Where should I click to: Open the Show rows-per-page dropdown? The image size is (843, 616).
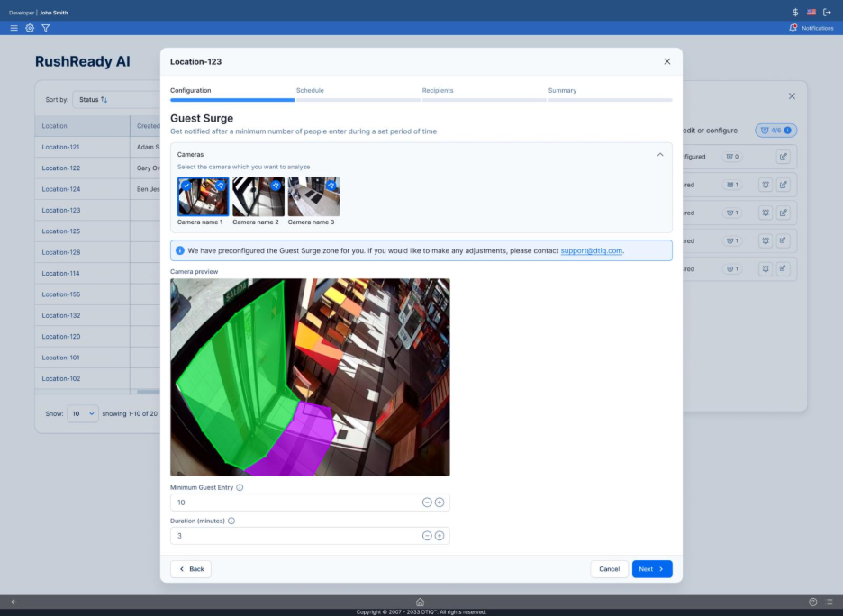click(83, 414)
